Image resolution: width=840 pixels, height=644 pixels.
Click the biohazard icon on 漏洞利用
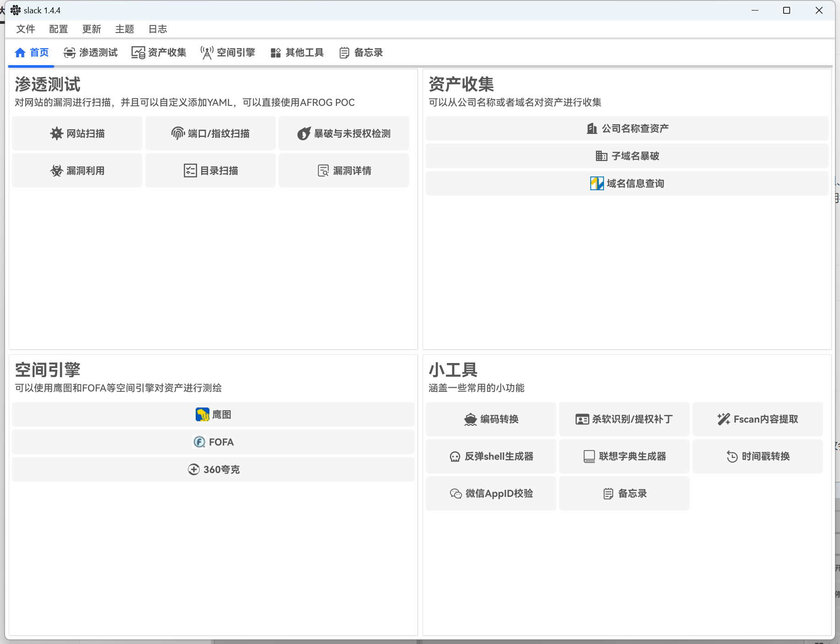point(57,171)
